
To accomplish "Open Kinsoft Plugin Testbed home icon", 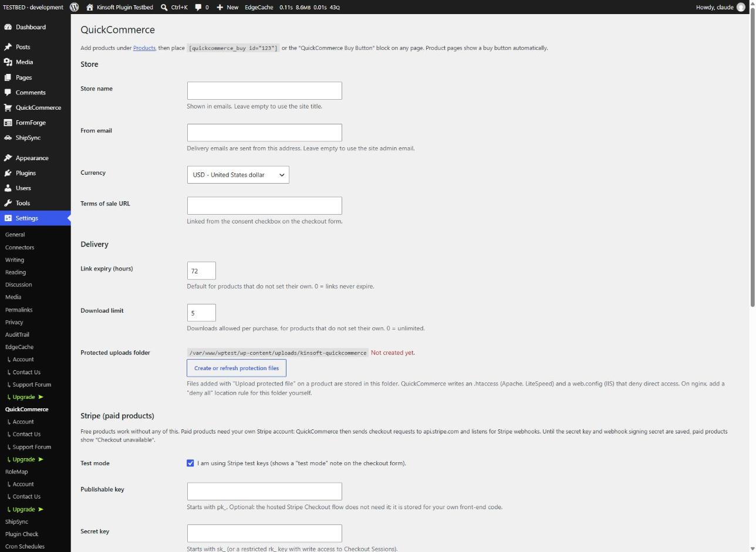I will (x=90, y=7).
